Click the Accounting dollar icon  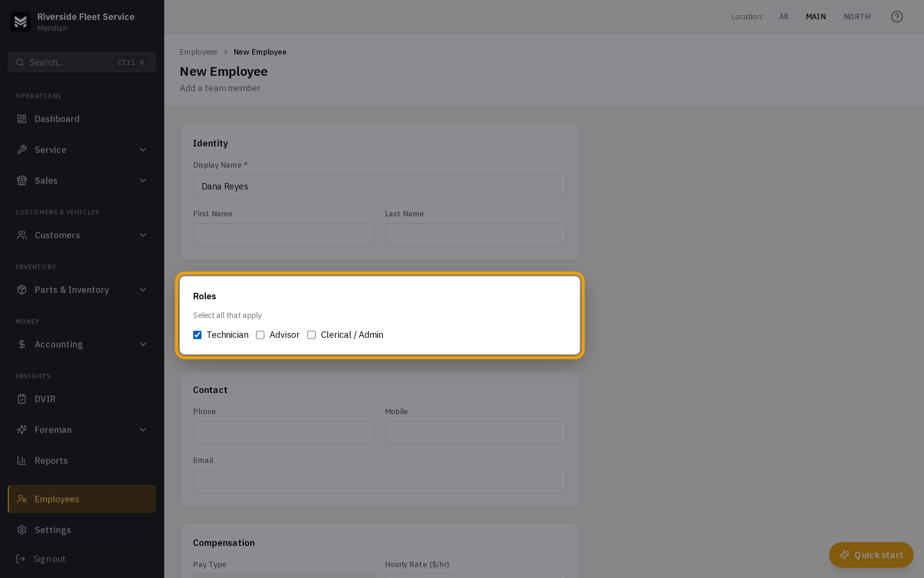coord(22,345)
